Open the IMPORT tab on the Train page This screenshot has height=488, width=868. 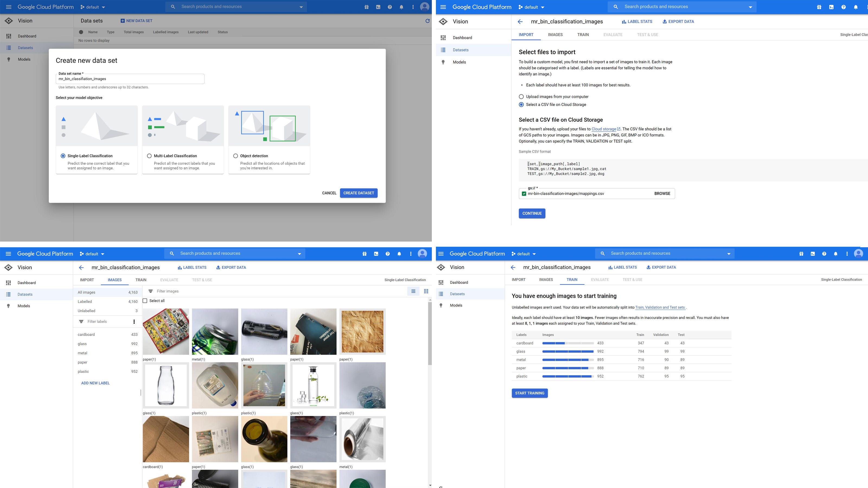coord(518,280)
